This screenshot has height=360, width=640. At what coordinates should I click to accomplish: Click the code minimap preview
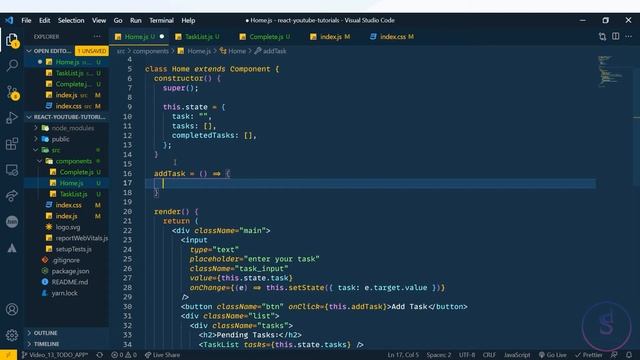pos(610,71)
